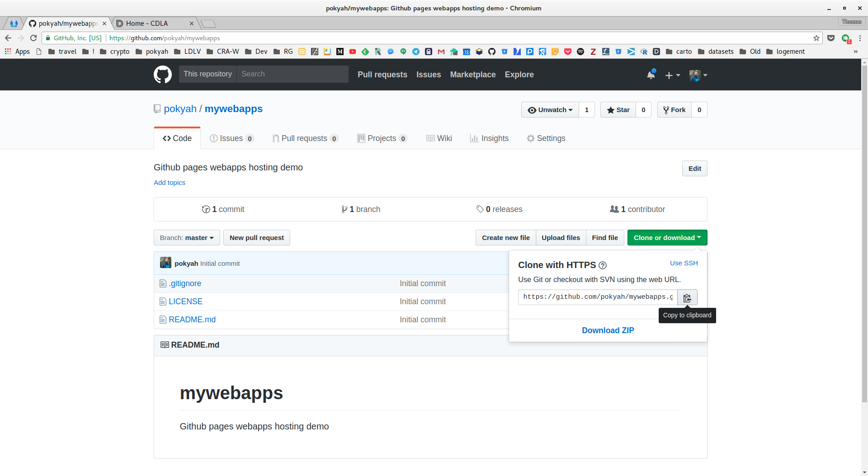Click Pull requests in the top navigation
Screen dimensions: 868x476
(x=382, y=75)
